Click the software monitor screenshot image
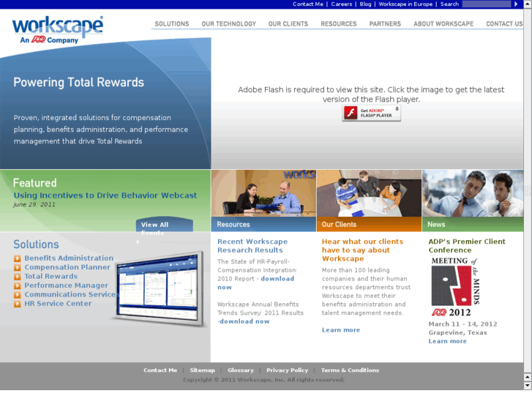 [x=160, y=288]
